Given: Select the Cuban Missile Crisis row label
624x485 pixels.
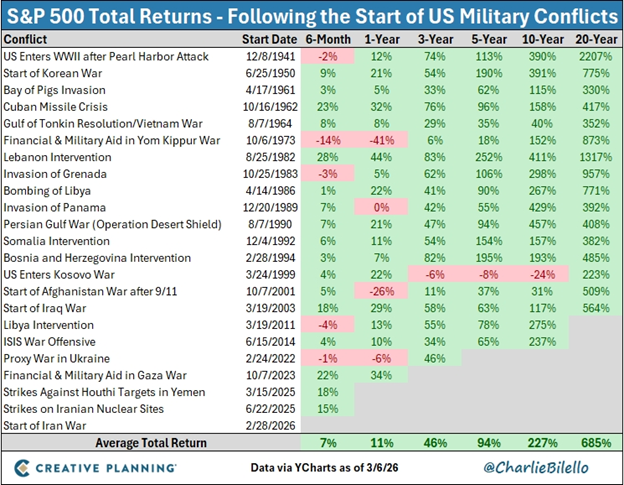Looking at the screenshot, I should tap(59, 105).
